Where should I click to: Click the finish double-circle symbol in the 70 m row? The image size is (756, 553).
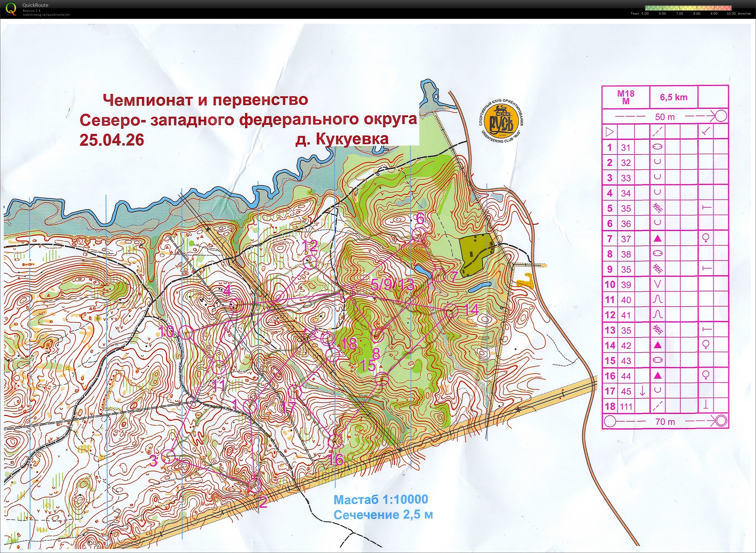(721, 421)
